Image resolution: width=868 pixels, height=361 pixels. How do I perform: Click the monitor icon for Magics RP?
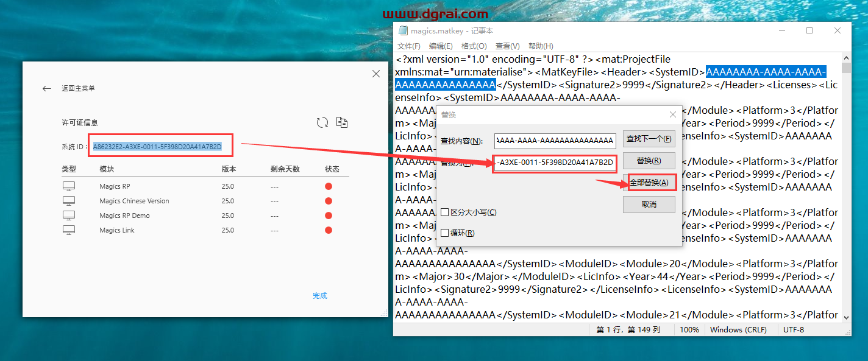[x=69, y=186]
